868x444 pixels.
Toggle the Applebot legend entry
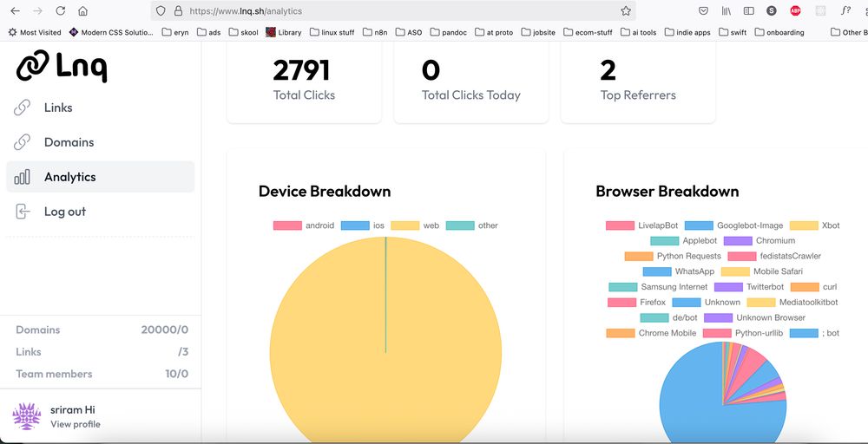pos(684,241)
